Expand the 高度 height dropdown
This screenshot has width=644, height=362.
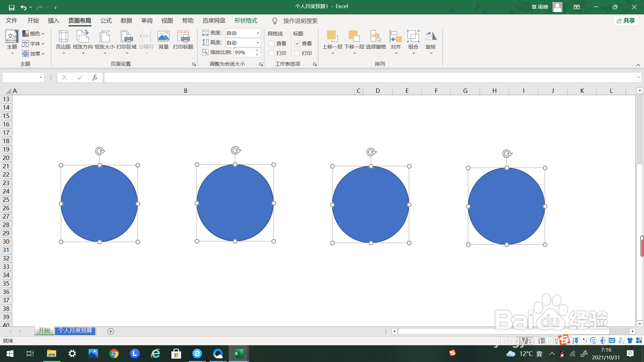[258, 43]
